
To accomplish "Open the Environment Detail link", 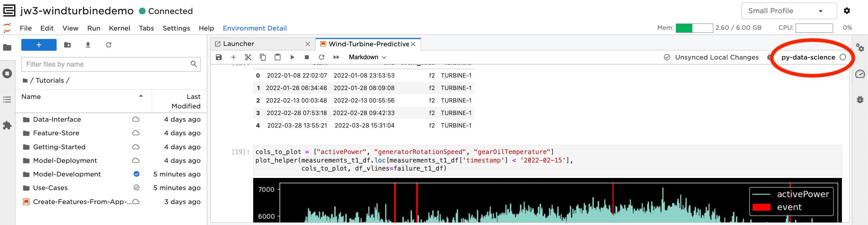I will (255, 28).
